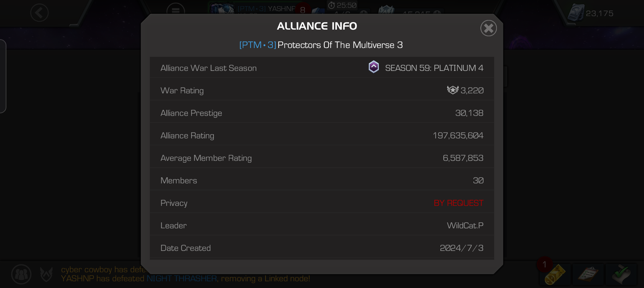Click the BY REQUEST privacy value
Viewport: 644px width, 288px height.
[458, 203]
